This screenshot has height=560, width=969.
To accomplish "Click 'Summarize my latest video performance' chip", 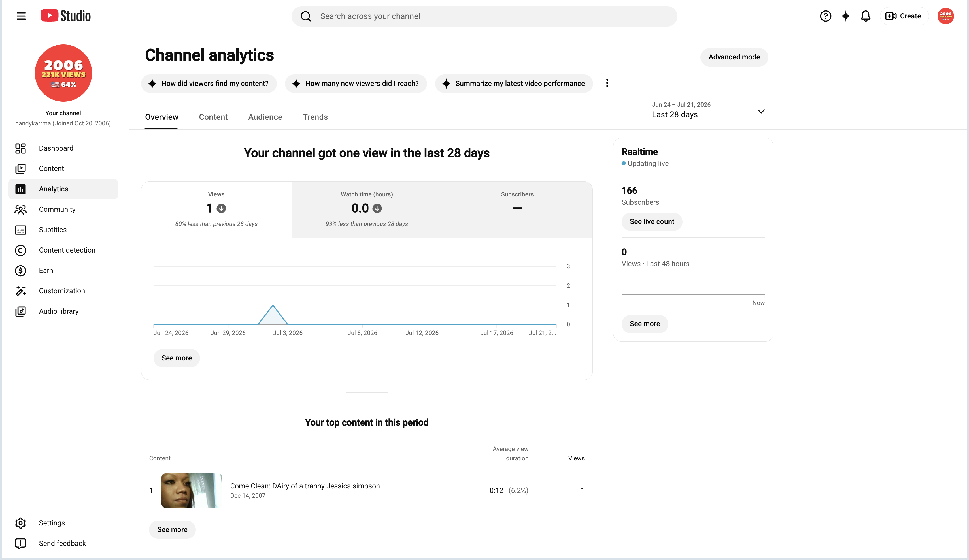I will (514, 84).
